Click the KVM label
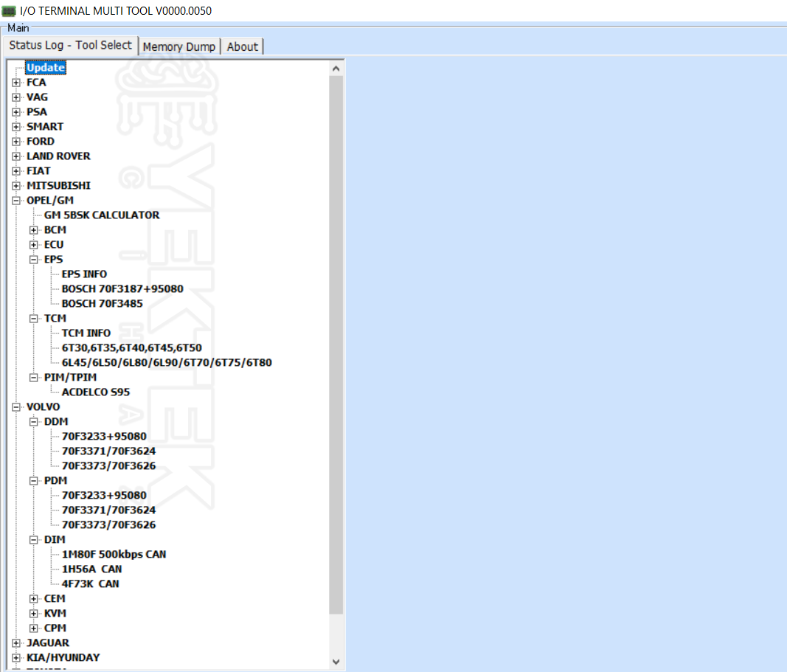The height and width of the screenshot is (672, 787). (x=55, y=613)
